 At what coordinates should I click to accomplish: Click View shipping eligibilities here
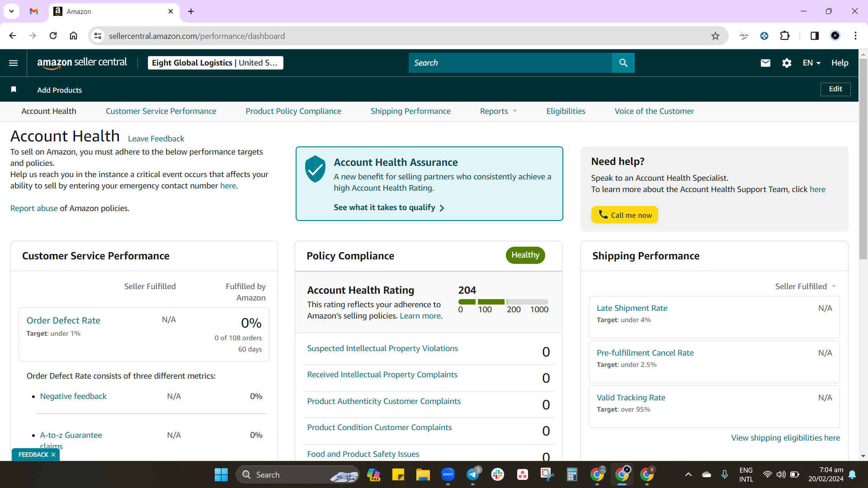tap(785, 438)
